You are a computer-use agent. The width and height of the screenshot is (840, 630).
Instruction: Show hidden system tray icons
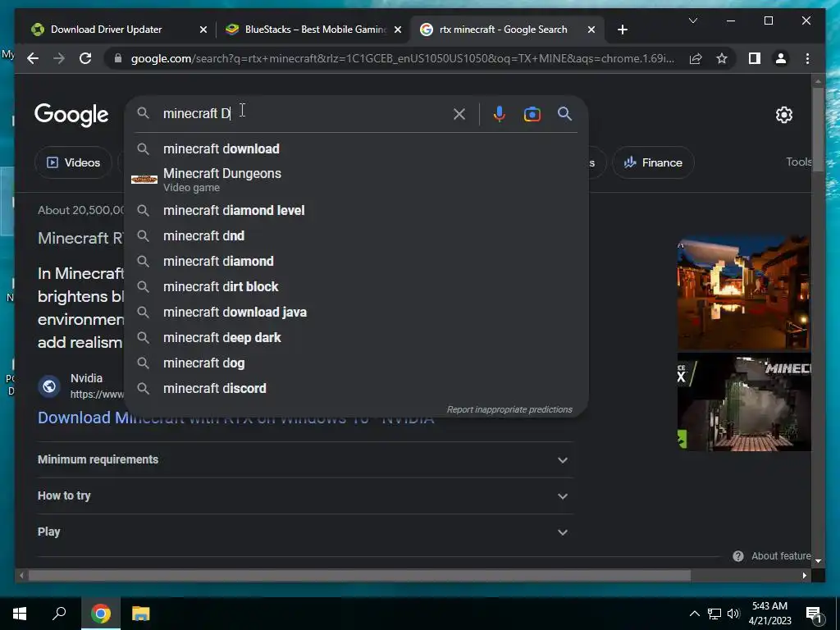[x=694, y=614]
